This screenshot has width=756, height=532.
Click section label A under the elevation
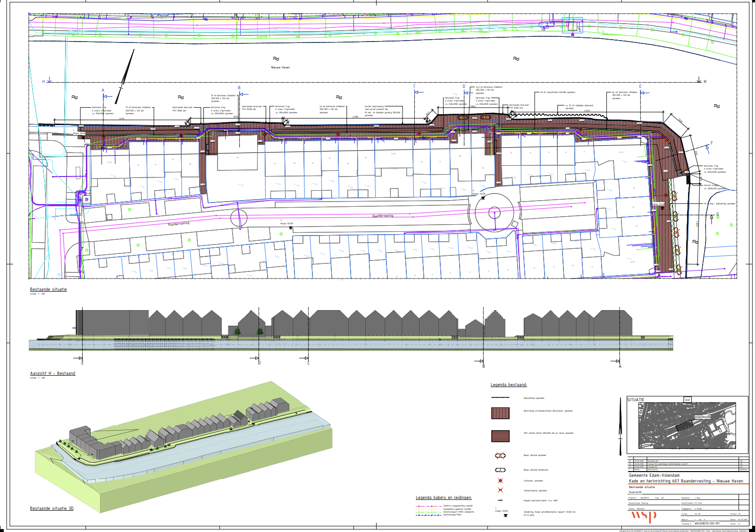pos(620,366)
